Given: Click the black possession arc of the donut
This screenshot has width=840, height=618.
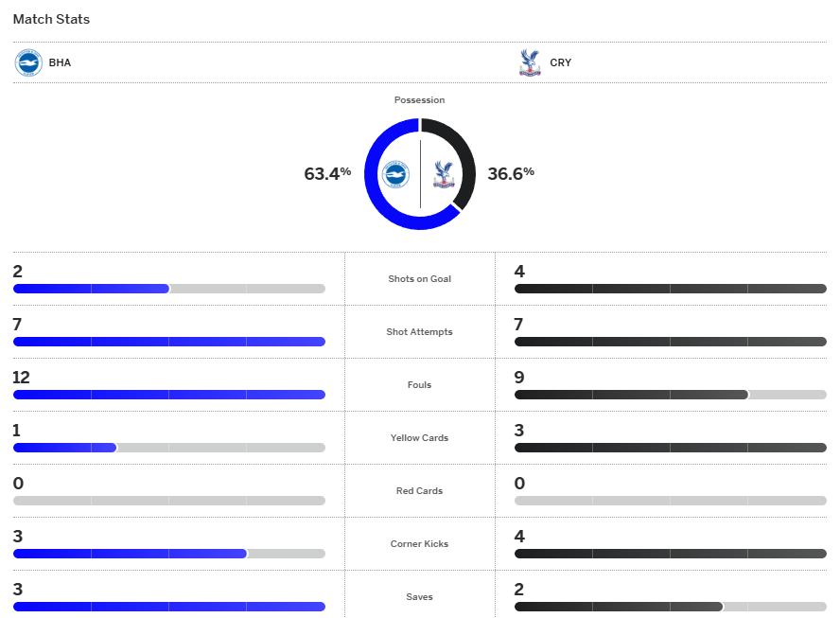Looking at the screenshot, I should pos(465,161).
